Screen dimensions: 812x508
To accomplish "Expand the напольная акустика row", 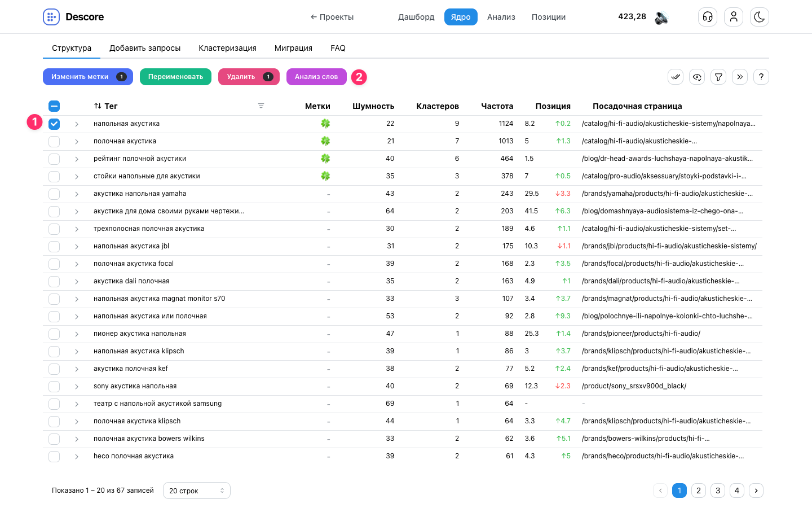I will tap(77, 124).
